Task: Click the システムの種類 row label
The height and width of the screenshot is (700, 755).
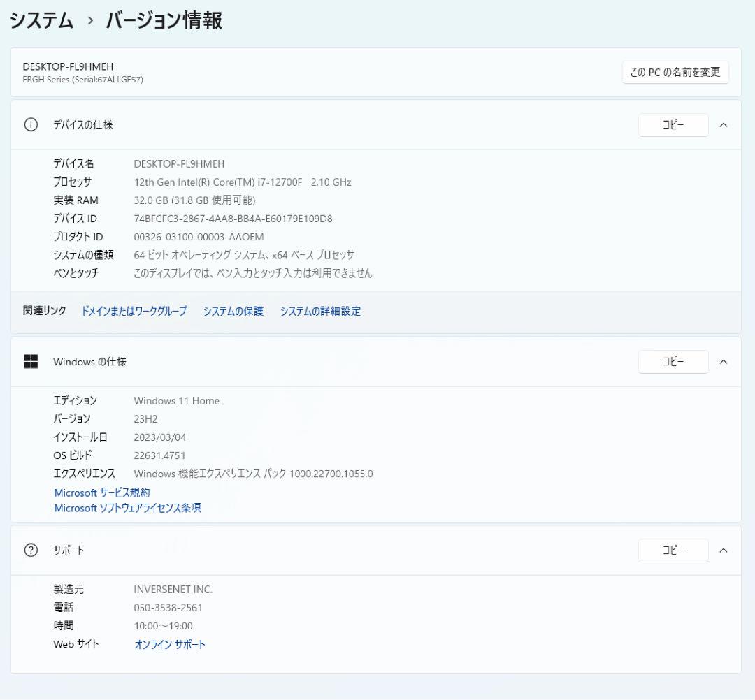Action: click(x=83, y=255)
